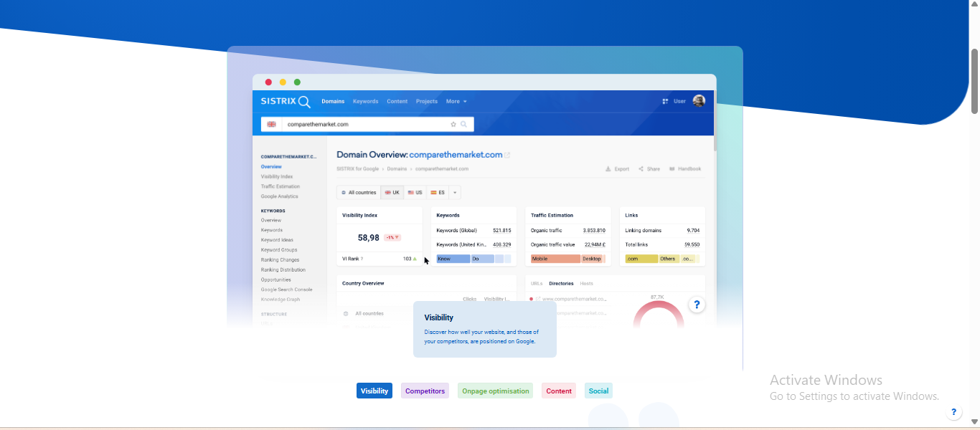Image resolution: width=980 pixels, height=430 pixels.
Task: Open Visibility Index in sidebar
Action: (x=277, y=176)
